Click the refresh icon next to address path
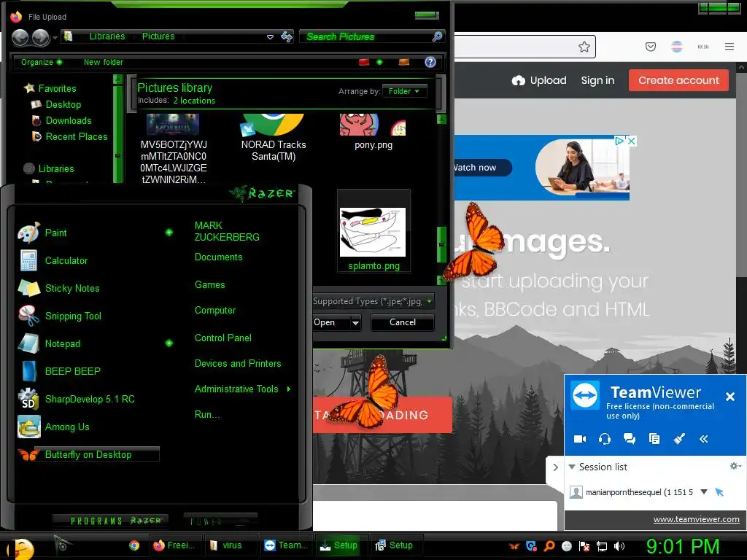This screenshot has width=747, height=560. (x=286, y=36)
